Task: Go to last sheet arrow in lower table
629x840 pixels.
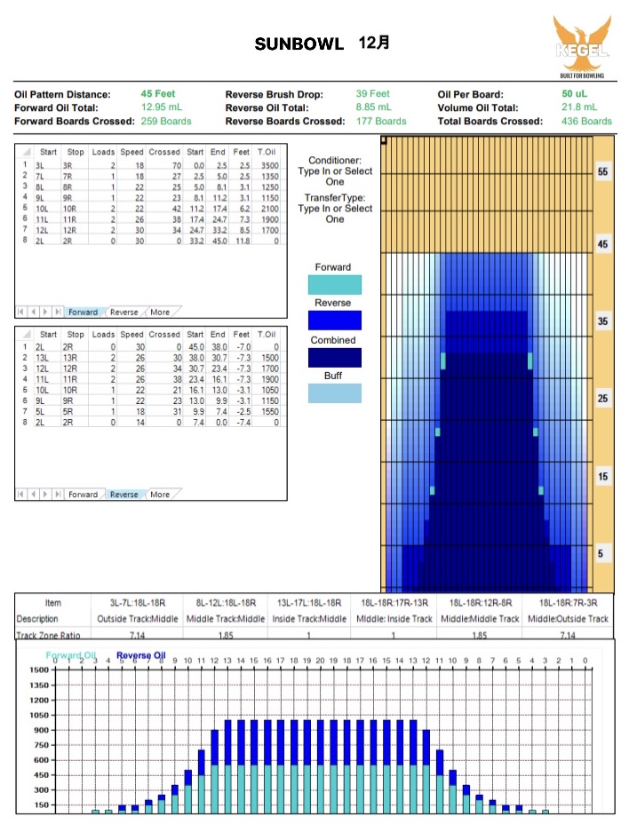Action: tap(58, 494)
